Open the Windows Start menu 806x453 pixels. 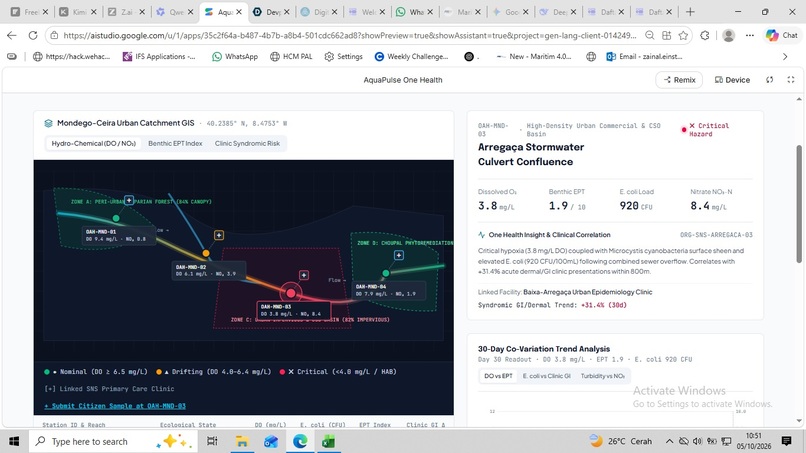(14, 441)
